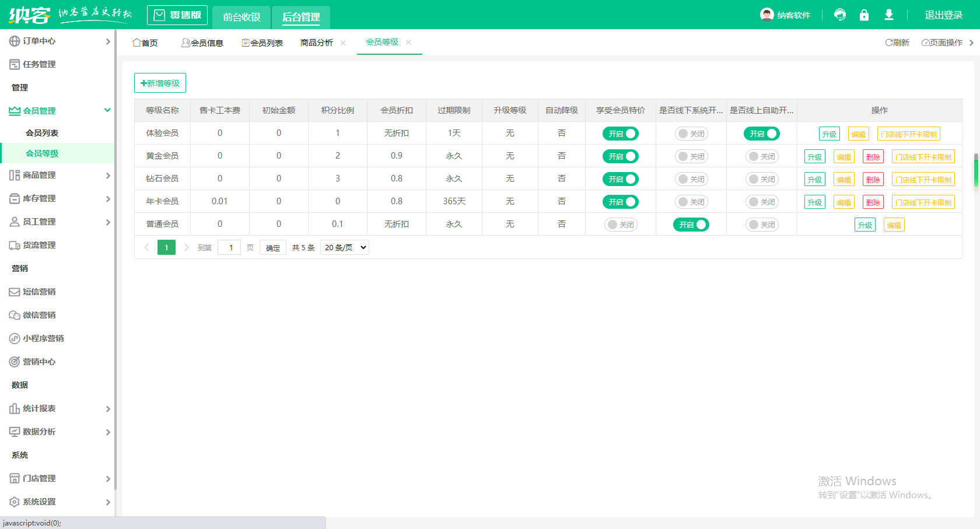
Task: Switch to 前台收银 in top navigation
Action: [242, 17]
